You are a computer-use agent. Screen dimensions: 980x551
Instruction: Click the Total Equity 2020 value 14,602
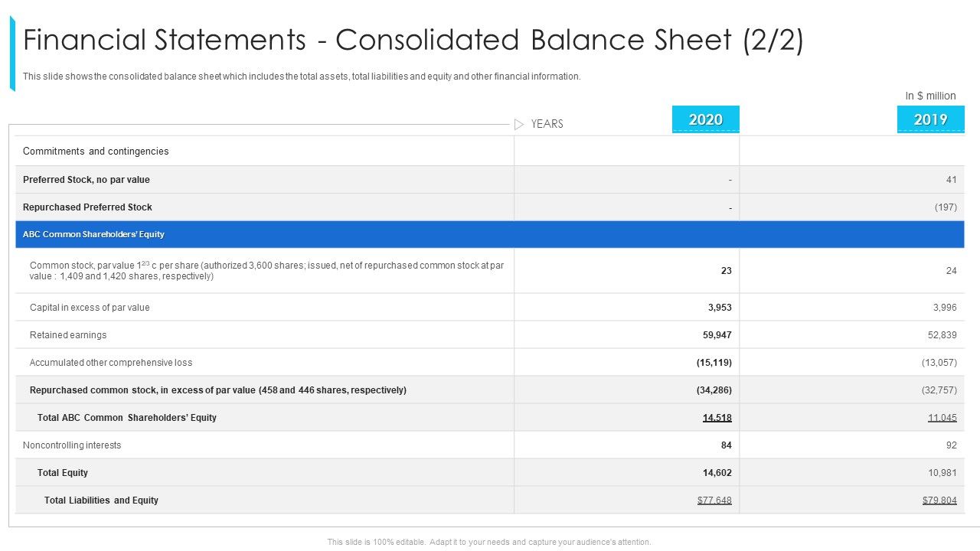pyautogui.click(x=717, y=473)
